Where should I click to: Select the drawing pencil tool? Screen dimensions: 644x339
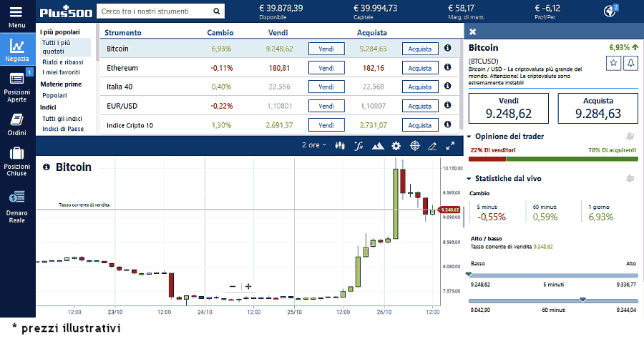click(431, 145)
